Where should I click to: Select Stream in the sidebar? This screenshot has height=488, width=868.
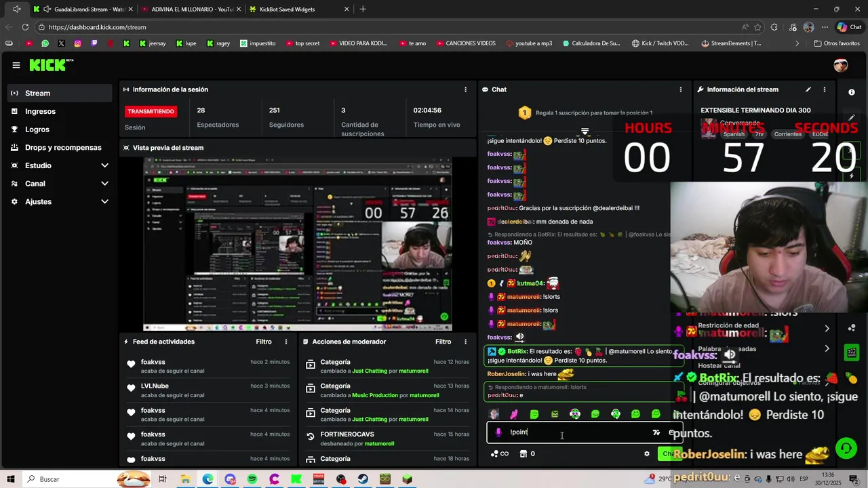[60, 93]
